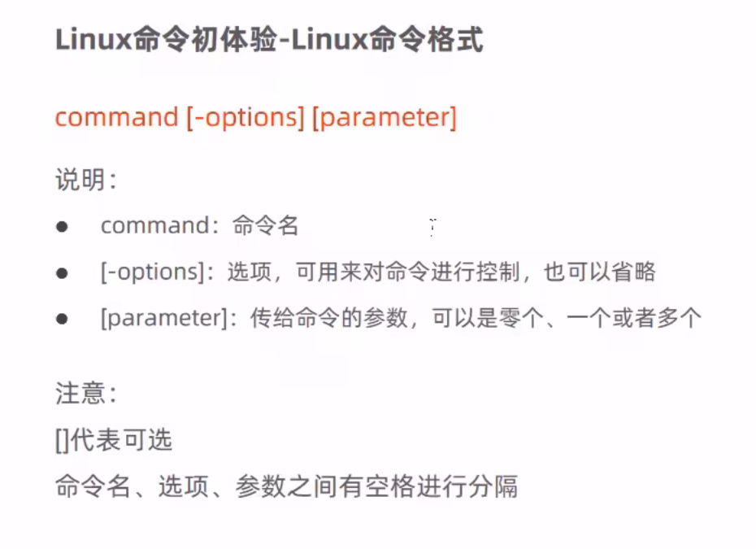The image size is (756, 549).
Task: Click the text "一个或者多个"
Action: coord(635,318)
